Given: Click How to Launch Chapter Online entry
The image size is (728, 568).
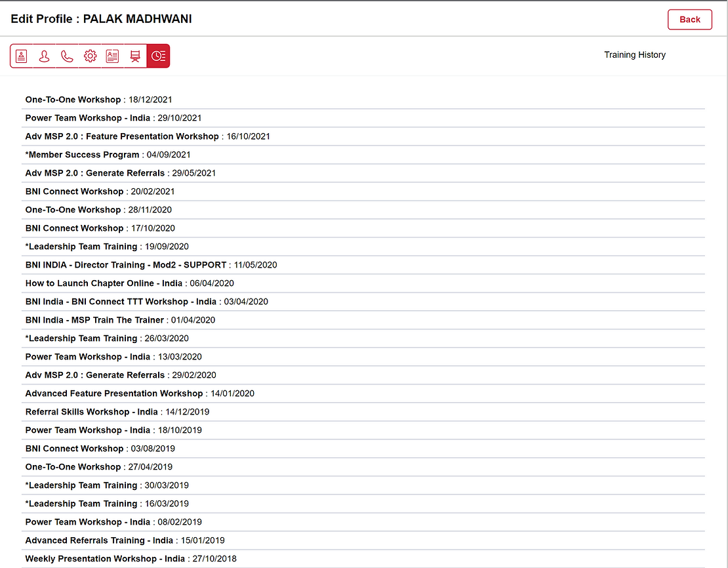Looking at the screenshot, I should [x=129, y=283].
